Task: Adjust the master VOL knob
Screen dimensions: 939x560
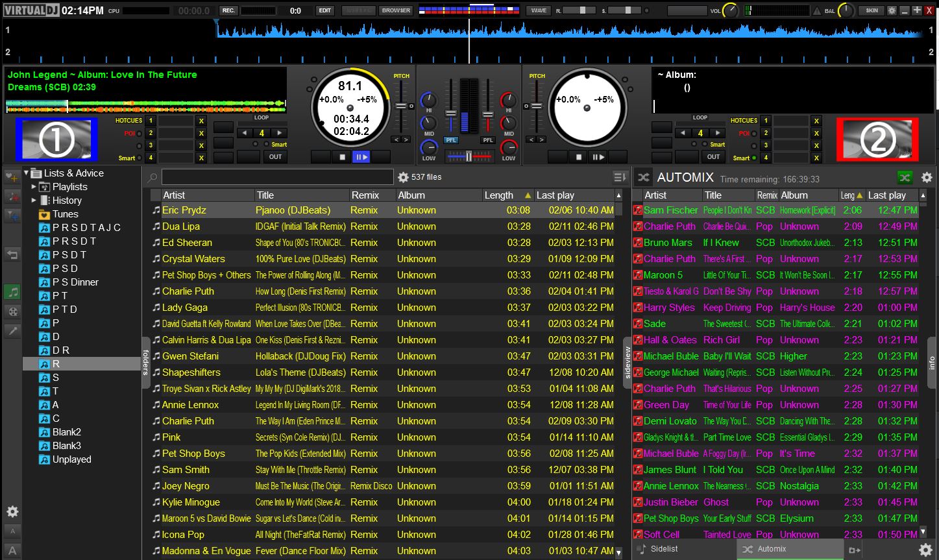Action: pos(731,10)
